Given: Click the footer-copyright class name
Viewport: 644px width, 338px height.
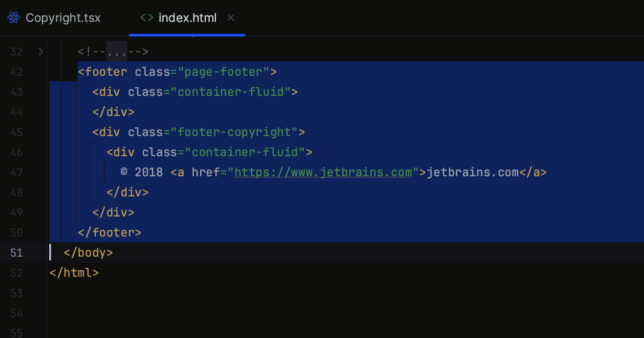Looking at the screenshot, I should 235,132.
